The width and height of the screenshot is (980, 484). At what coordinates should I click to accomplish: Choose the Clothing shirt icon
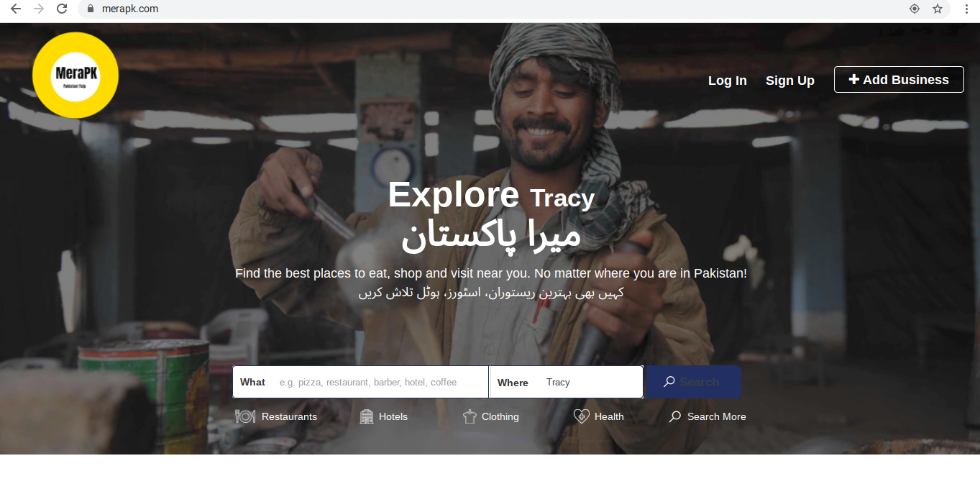(470, 416)
